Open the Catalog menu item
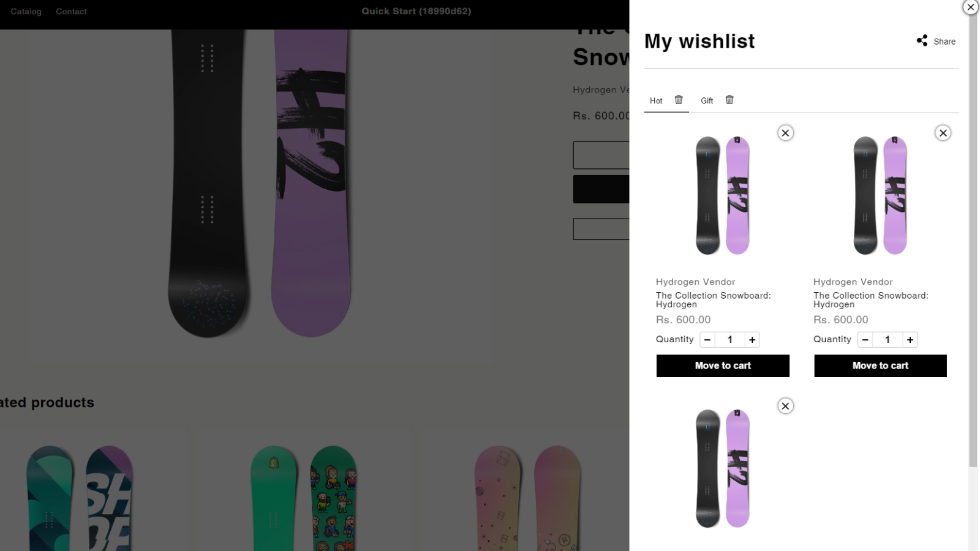 coord(26,11)
